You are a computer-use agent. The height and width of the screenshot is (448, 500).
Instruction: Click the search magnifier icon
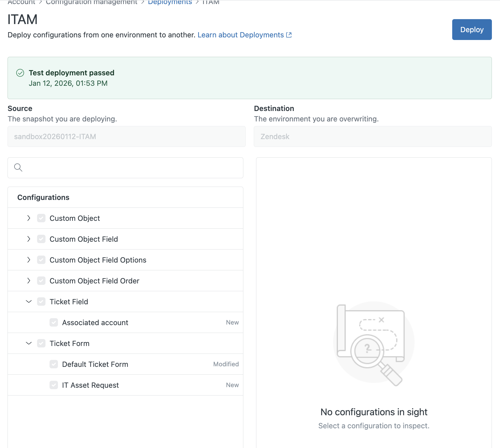click(18, 167)
